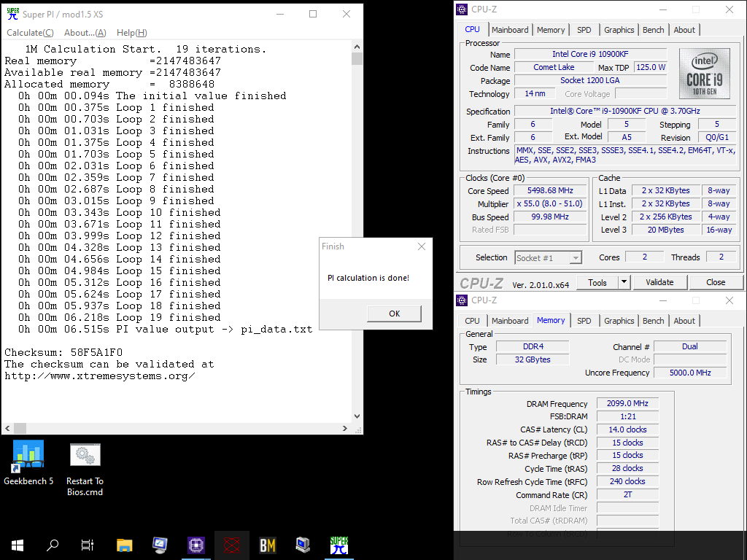Open Task View on the taskbar

point(88,545)
